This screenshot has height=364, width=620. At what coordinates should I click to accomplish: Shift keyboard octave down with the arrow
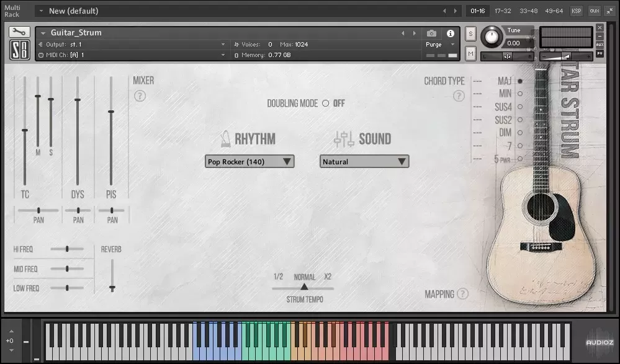[x=11, y=350]
